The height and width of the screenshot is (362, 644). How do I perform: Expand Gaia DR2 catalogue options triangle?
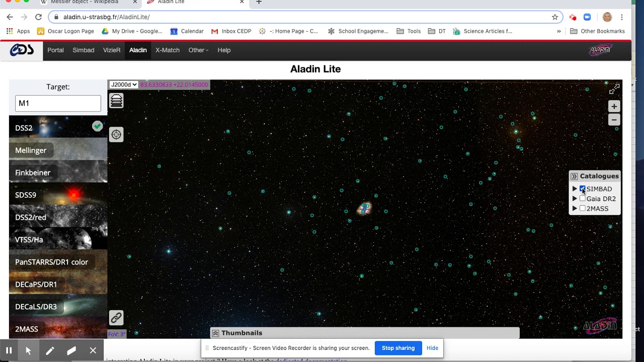point(575,199)
